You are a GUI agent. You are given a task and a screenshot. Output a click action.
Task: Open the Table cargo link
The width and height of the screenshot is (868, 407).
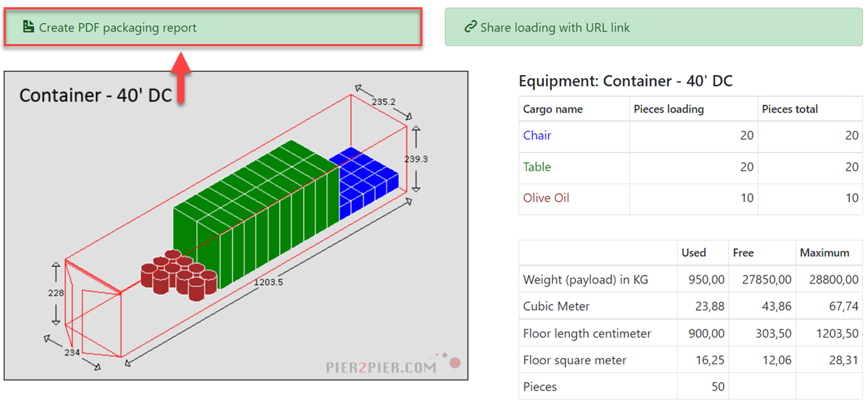pos(537,167)
